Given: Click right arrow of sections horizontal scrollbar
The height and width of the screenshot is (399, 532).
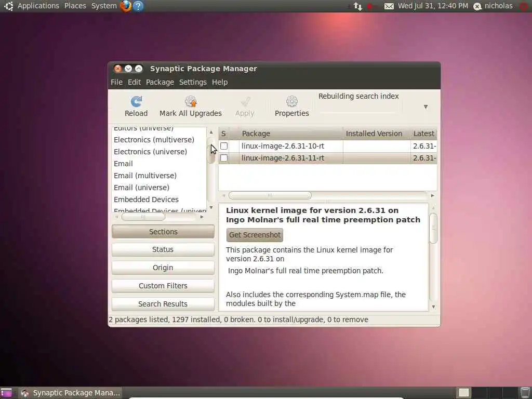Looking at the screenshot, I should tap(202, 217).
